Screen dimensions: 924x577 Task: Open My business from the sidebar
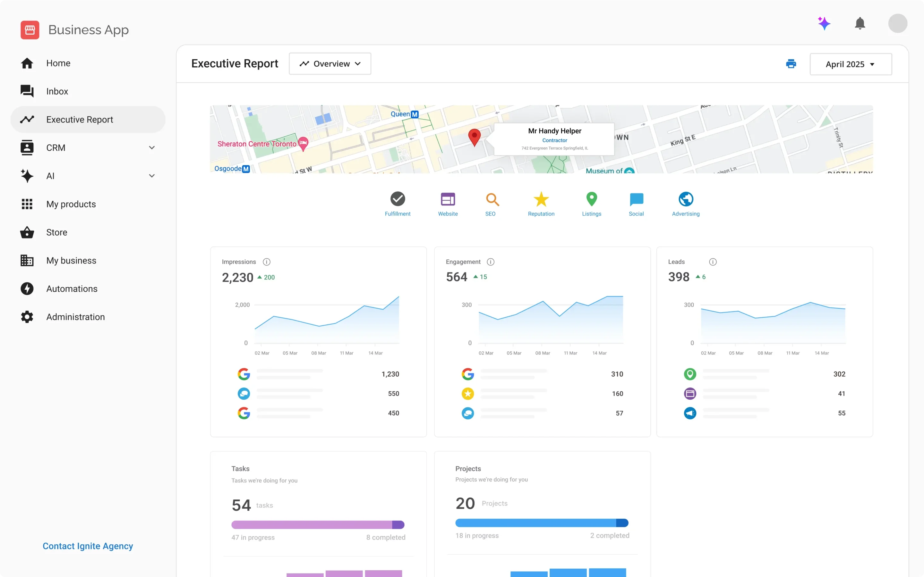71,260
